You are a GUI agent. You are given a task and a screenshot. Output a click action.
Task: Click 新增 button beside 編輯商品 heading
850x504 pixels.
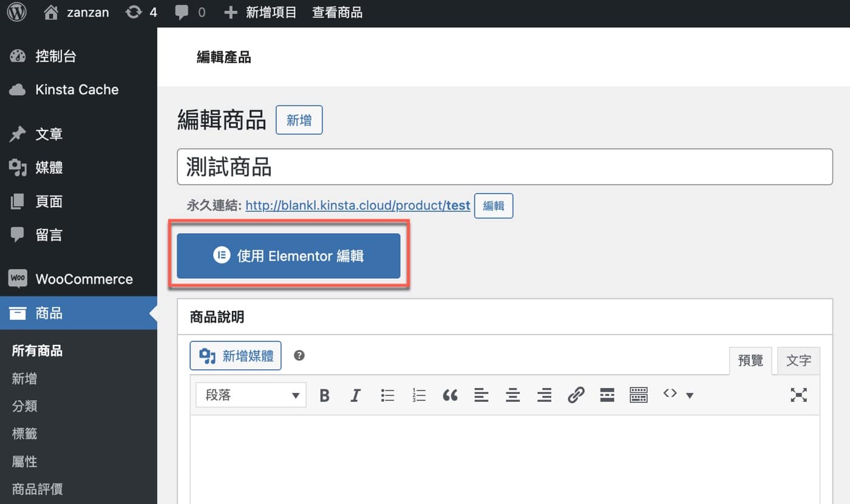(x=299, y=120)
